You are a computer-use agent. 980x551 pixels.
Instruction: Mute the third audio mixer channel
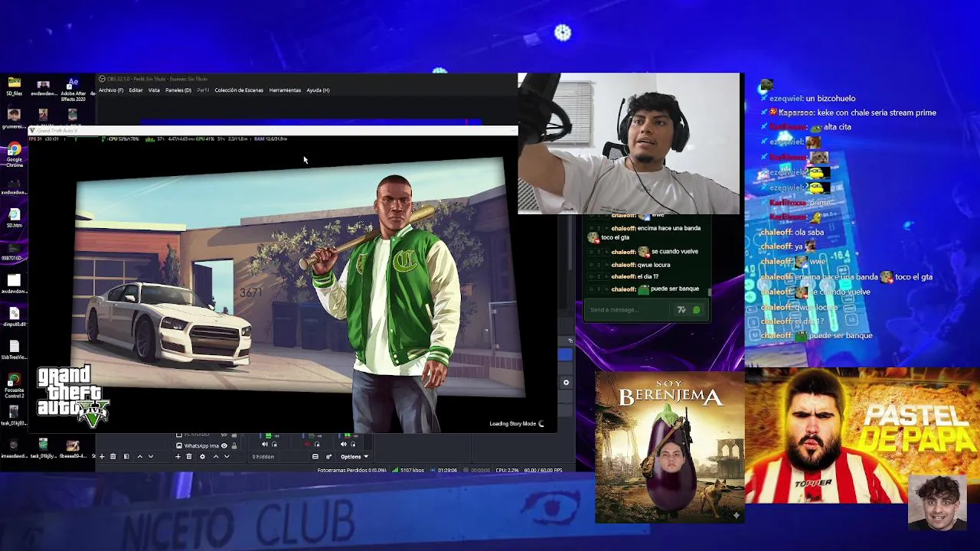tap(343, 444)
